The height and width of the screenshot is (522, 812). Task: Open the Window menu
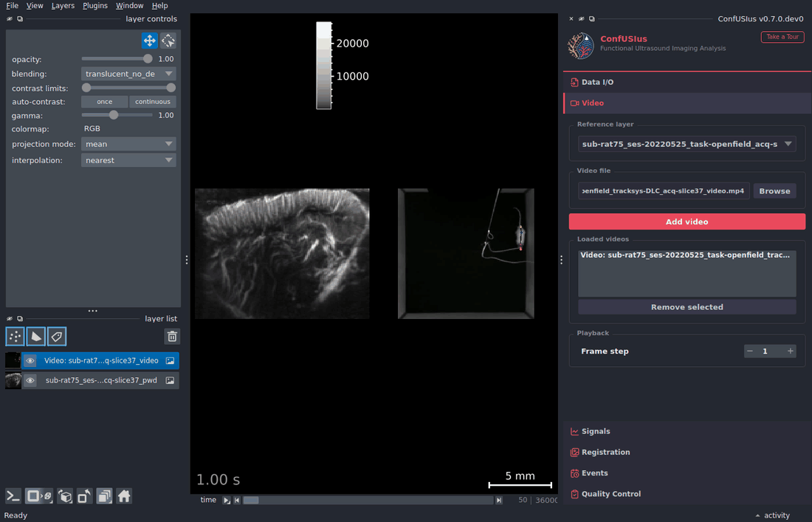click(129, 6)
